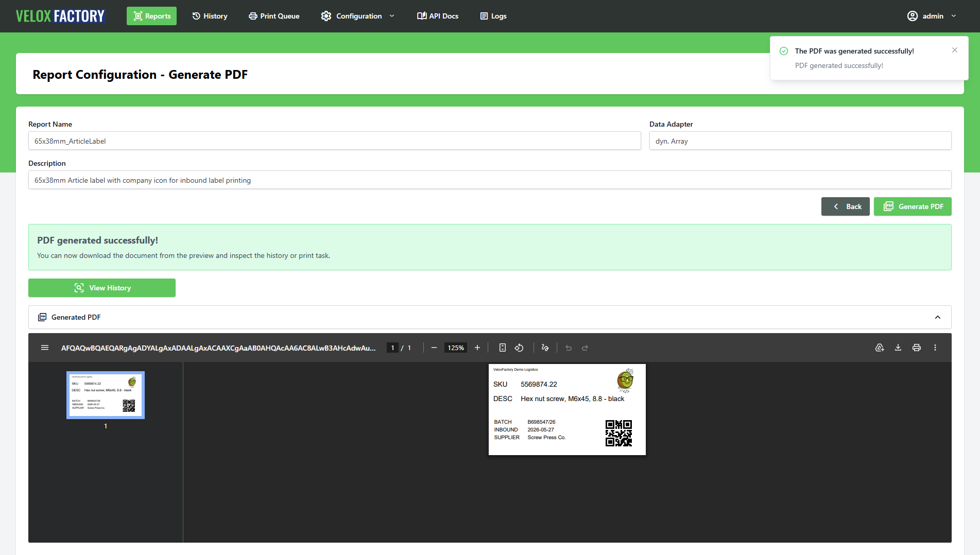Click the undo icon in PDF toolbar
Image resolution: width=980 pixels, height=555 pixels.
(569, 348)
